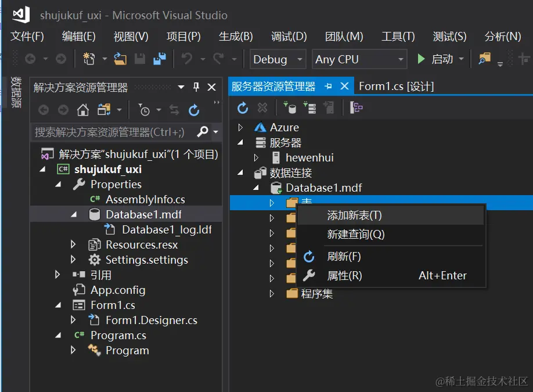This screenshot has width=533, height=392.
Task: Choose 属性(R) from context menu
Action: click(391, 275)
